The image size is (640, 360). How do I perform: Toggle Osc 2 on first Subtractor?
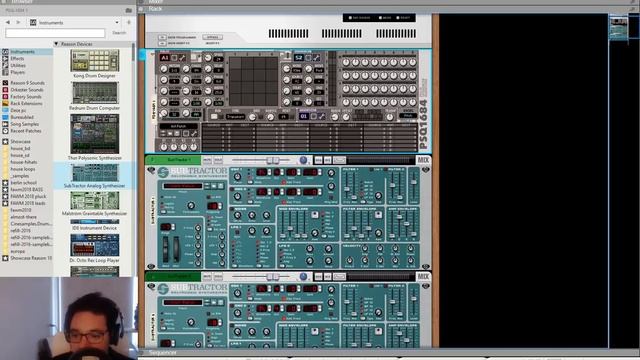[232, 189]
